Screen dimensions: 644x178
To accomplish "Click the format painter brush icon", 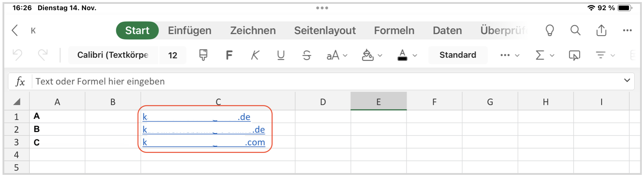I will click(203, 55).
